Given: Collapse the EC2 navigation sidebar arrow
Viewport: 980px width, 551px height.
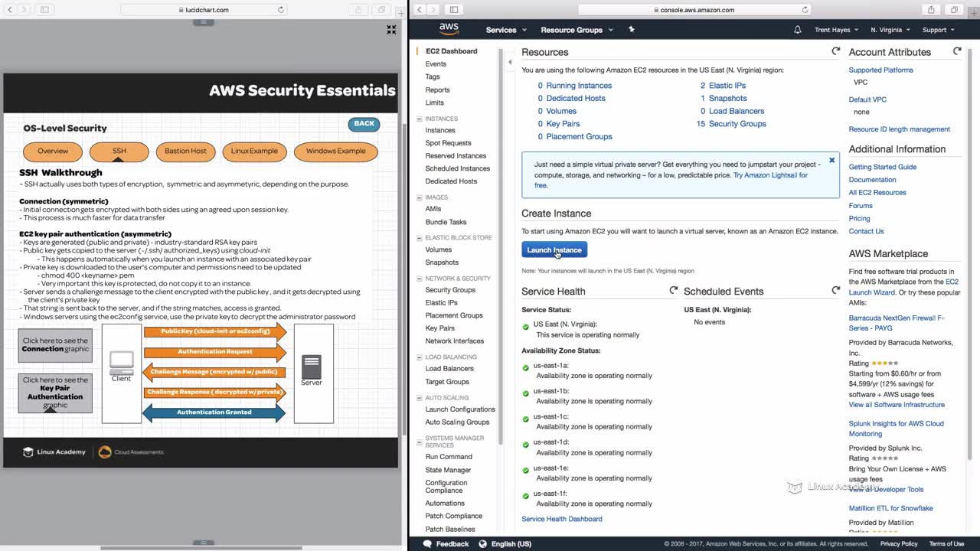Looking at the screenshot, I should click(x=510, y=62).
